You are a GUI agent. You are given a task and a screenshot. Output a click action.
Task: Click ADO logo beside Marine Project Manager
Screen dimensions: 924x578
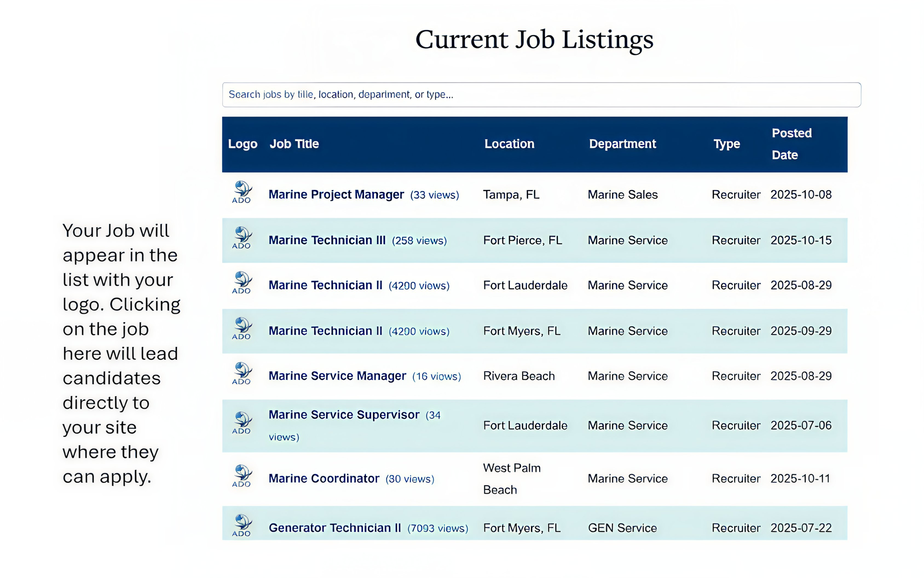point(242,192)
